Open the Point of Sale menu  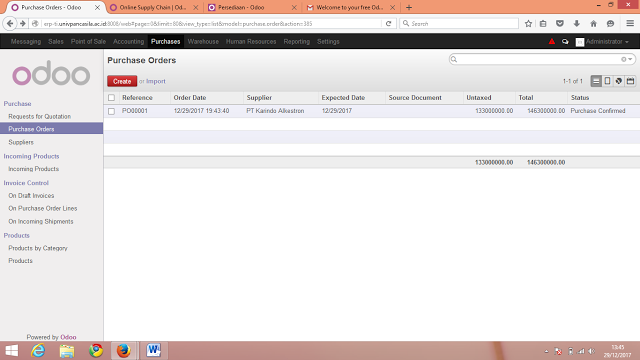click(88, 42)
